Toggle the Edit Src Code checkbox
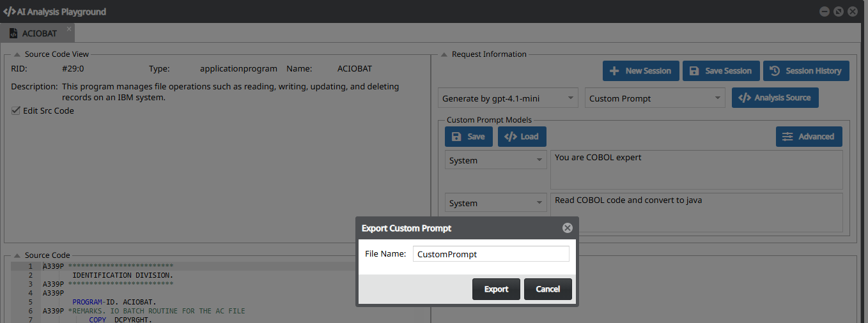 point(16,111)
